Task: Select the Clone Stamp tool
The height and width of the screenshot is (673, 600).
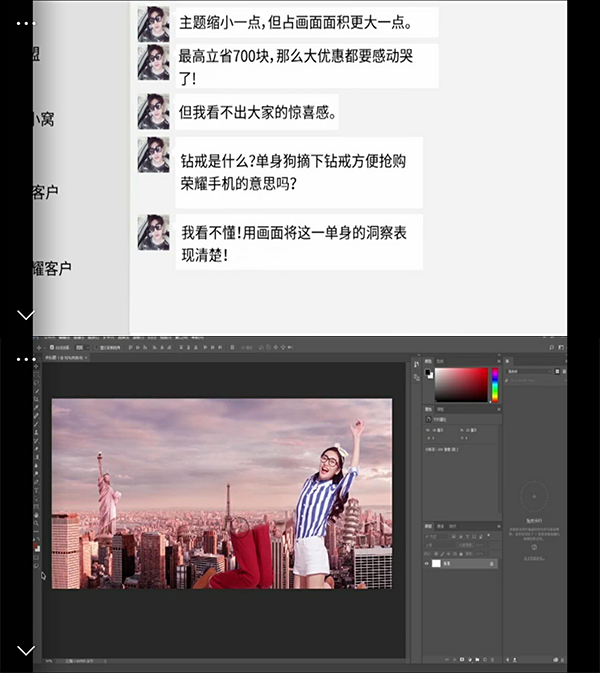Action: [x=36, y=432]
